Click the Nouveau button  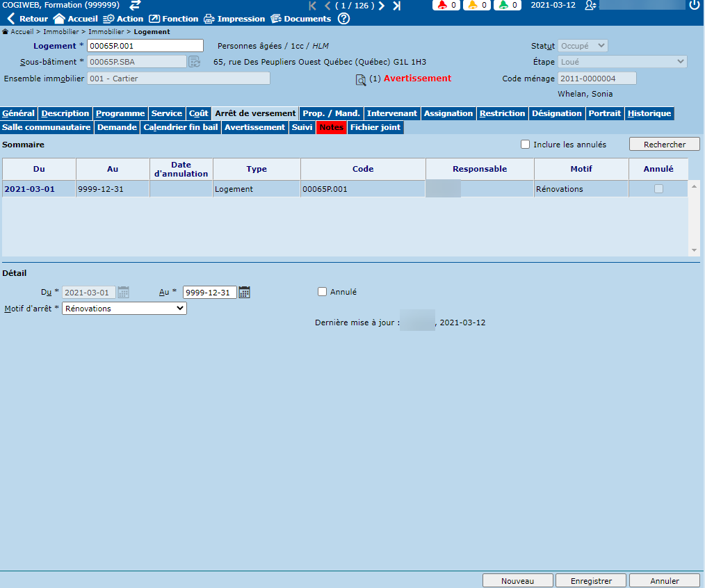coord(517,581)
